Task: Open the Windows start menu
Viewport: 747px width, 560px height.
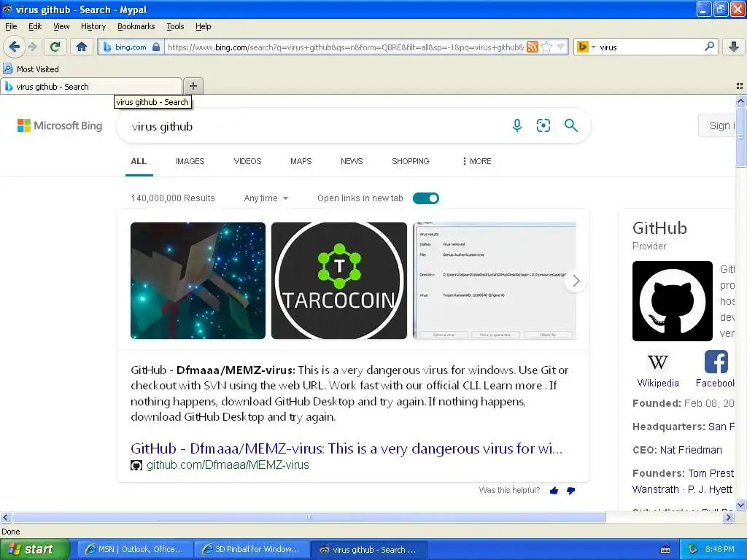Action: pyautogui.click(x=35, y=550)
